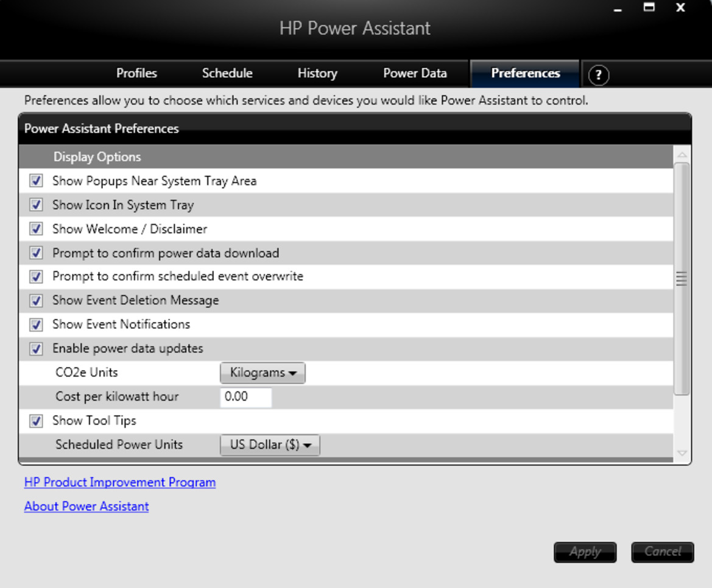Viewport: 712px width, 588px height.
Task: Click the scroll down arrow of preferences list
Action: [682, 453]
